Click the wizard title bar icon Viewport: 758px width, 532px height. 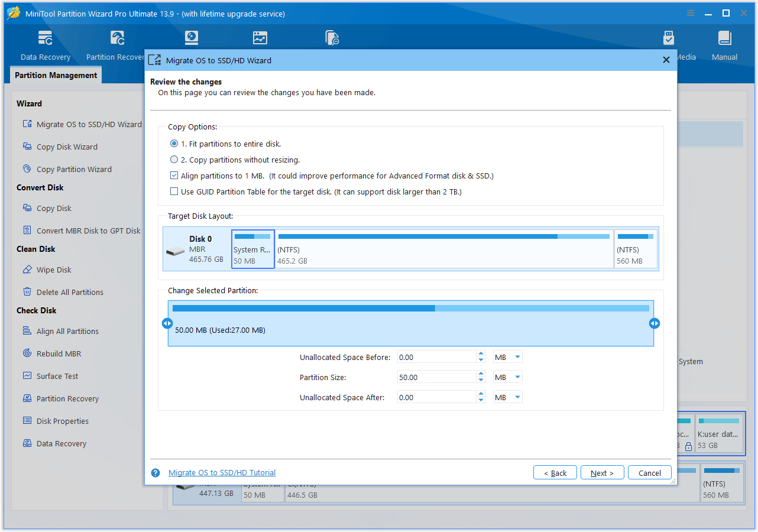[x=154, y=60]
